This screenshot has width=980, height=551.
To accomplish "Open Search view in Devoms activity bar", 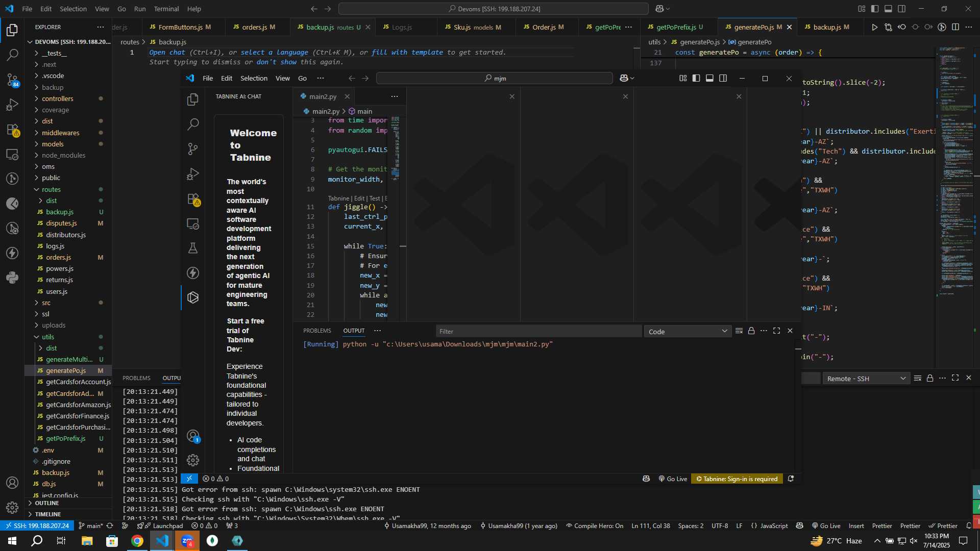I will [x=12, y=55].
